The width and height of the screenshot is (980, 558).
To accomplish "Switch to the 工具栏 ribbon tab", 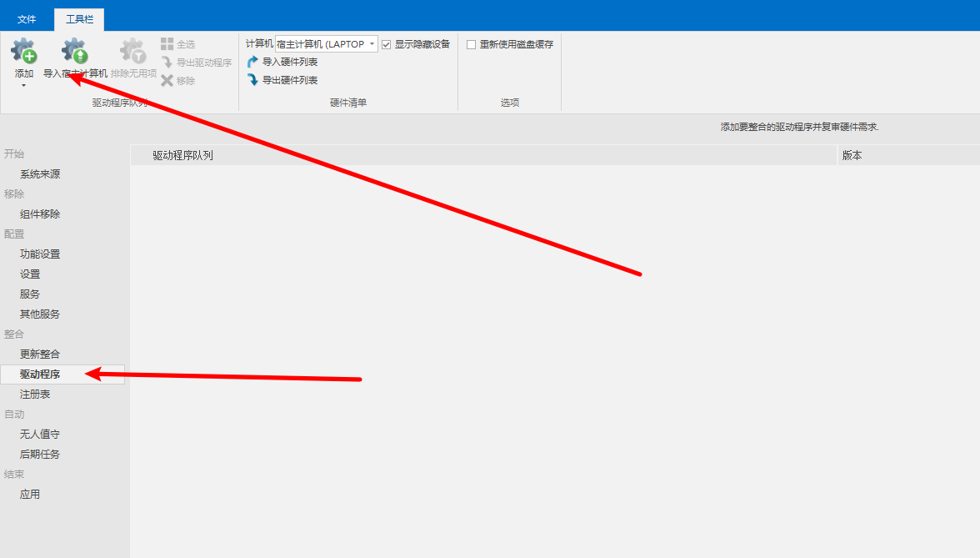I will [x=78, y=19].
